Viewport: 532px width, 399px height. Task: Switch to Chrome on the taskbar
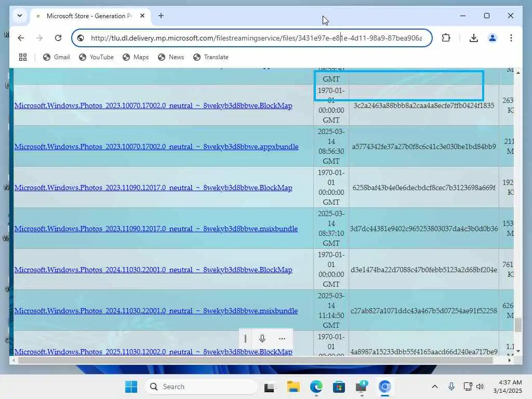coord(385,387)
